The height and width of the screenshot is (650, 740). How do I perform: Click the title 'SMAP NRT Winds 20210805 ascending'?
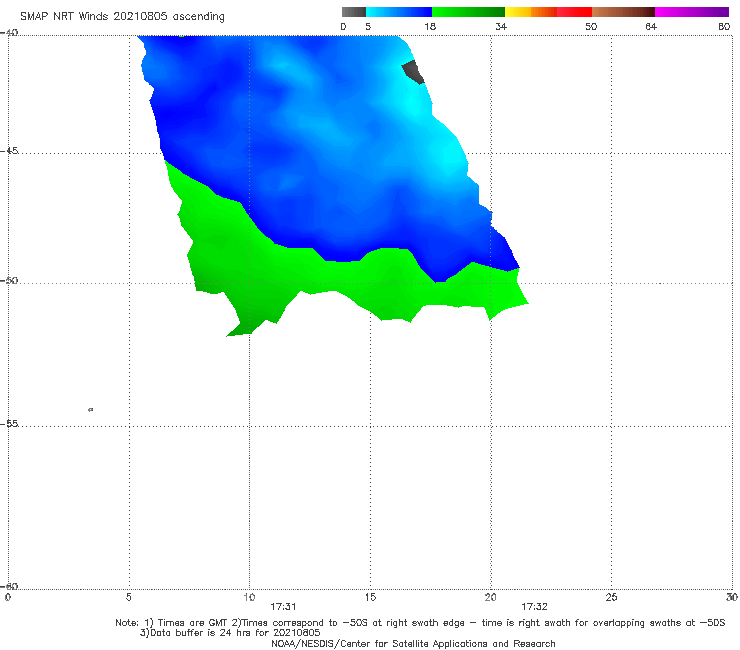click(122, 16)
